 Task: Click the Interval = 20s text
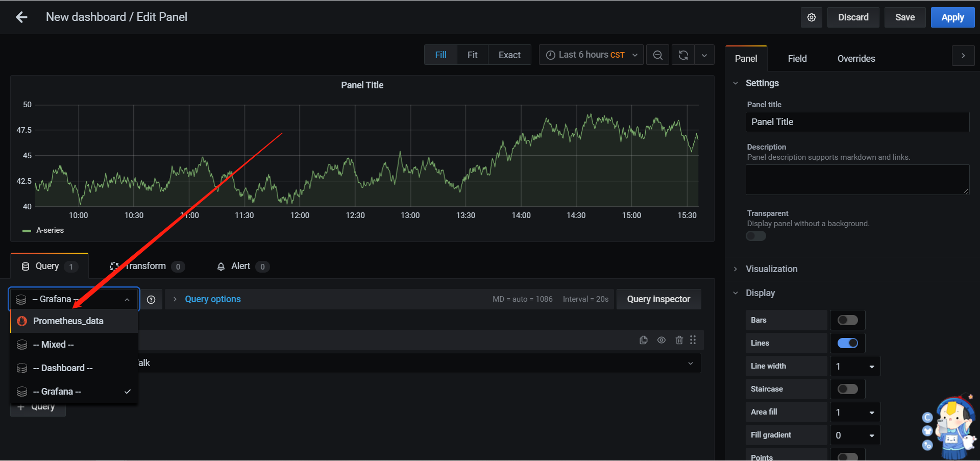pyautogui.click(x=586, y=299)
